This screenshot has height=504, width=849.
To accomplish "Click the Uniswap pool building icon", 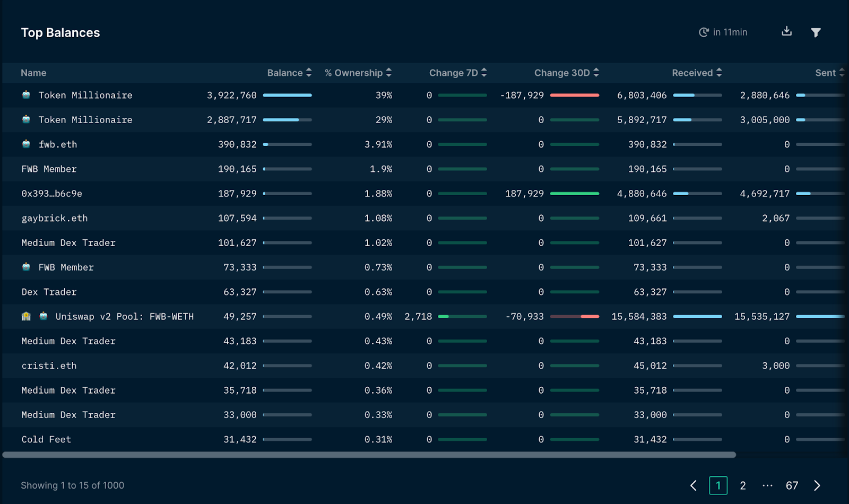I will coord(26,317).
